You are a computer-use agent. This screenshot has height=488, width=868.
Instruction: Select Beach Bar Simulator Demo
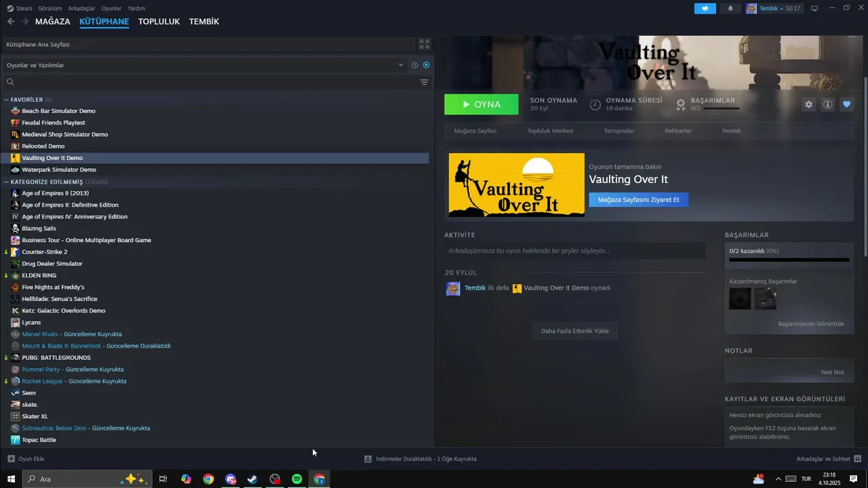pos(58,110)
